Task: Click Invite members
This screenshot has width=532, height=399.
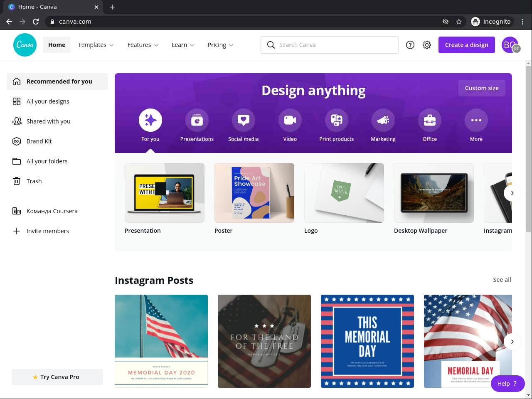Action: click(57, 231)
